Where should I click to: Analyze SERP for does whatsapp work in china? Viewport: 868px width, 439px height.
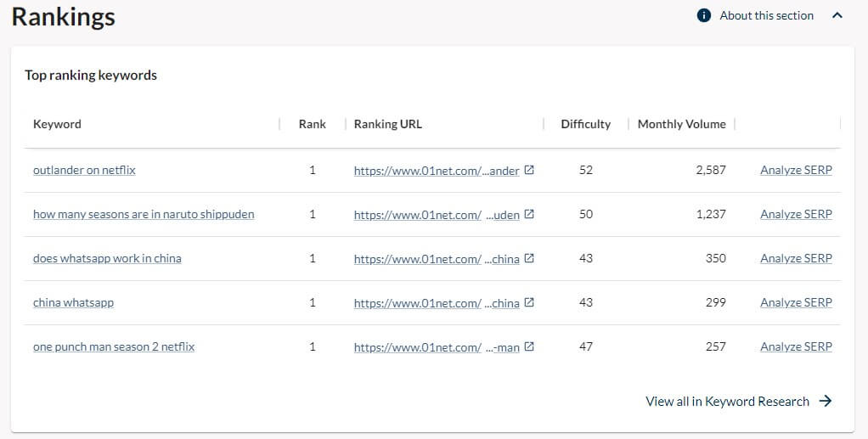[796, 258]
